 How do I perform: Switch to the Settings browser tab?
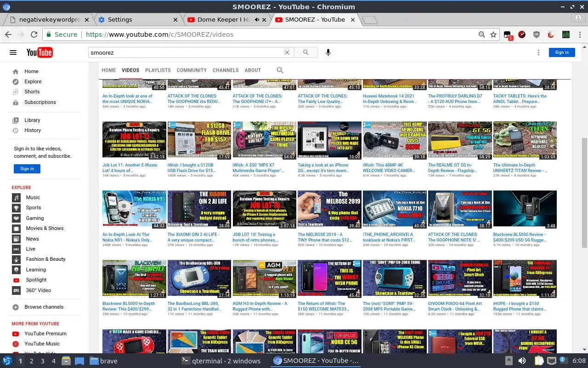(x=137, y=20)
